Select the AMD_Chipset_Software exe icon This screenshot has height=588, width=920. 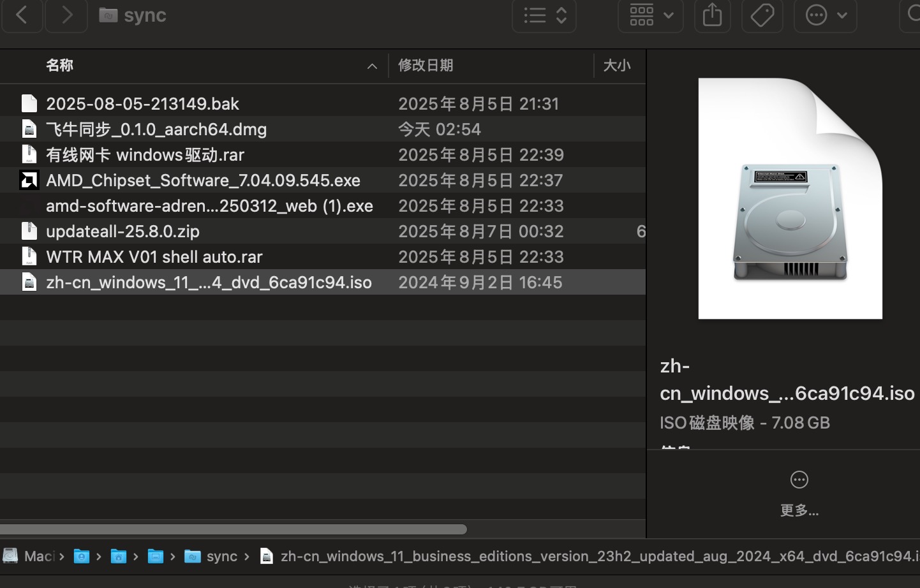(x=29, y=180)
